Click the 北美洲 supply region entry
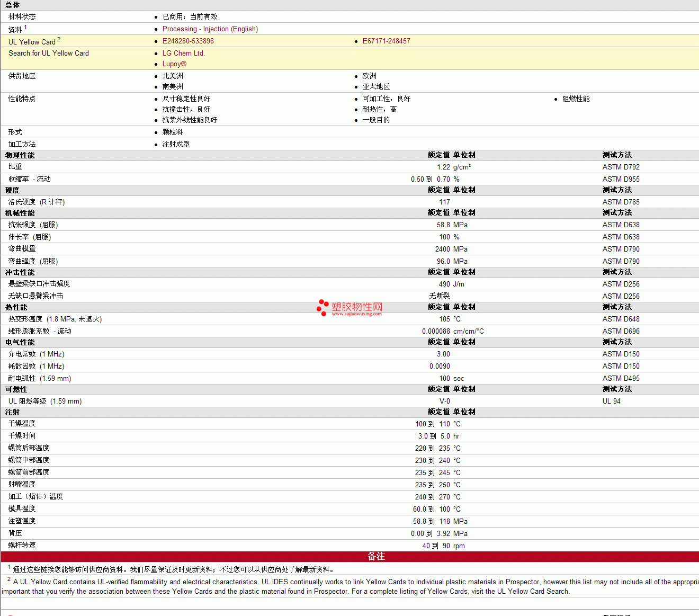699x616 pixels. (x=173, y=76)
